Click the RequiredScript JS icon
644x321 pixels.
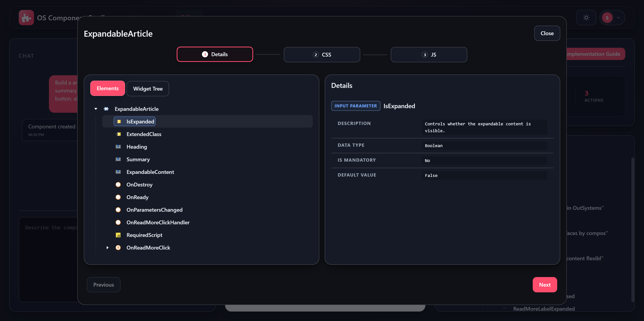118,235
